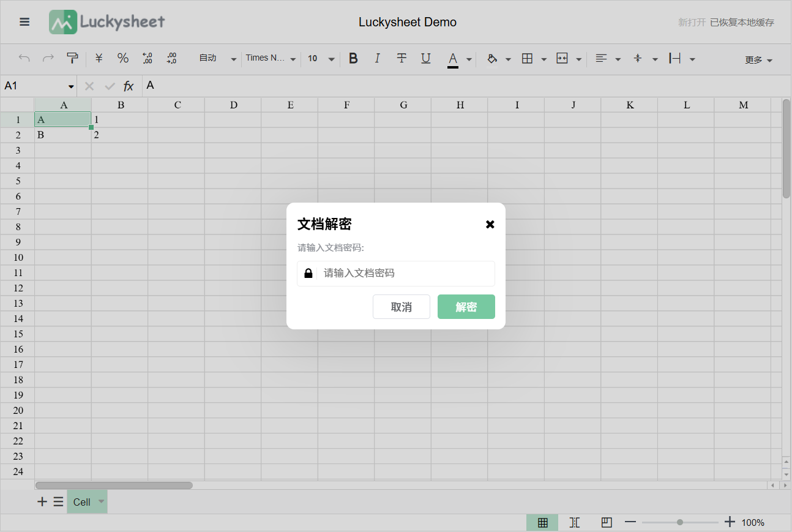Screen dimensions: 792x532
Task: Apply percent format icon
Action: 123,58
